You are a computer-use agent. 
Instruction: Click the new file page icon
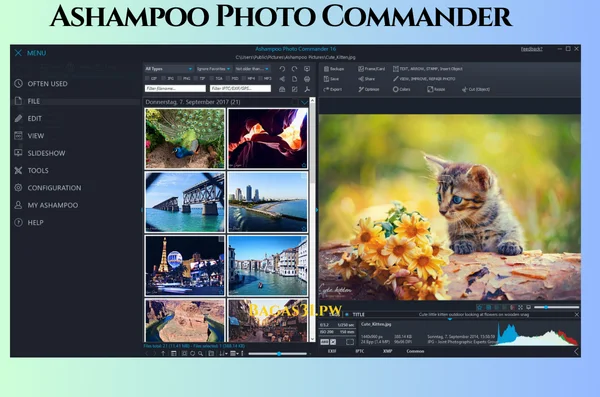tap(294, 79)
